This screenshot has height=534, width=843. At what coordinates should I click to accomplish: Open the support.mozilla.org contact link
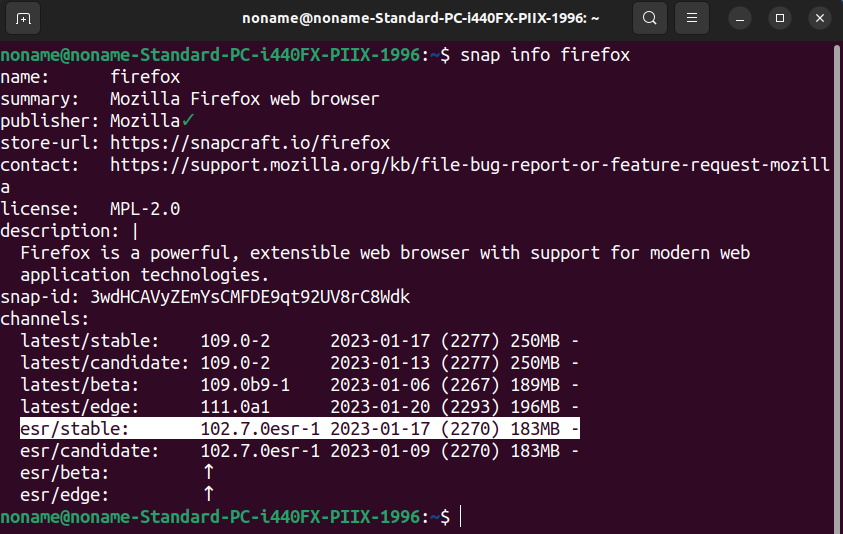click(x=469, y=165)
